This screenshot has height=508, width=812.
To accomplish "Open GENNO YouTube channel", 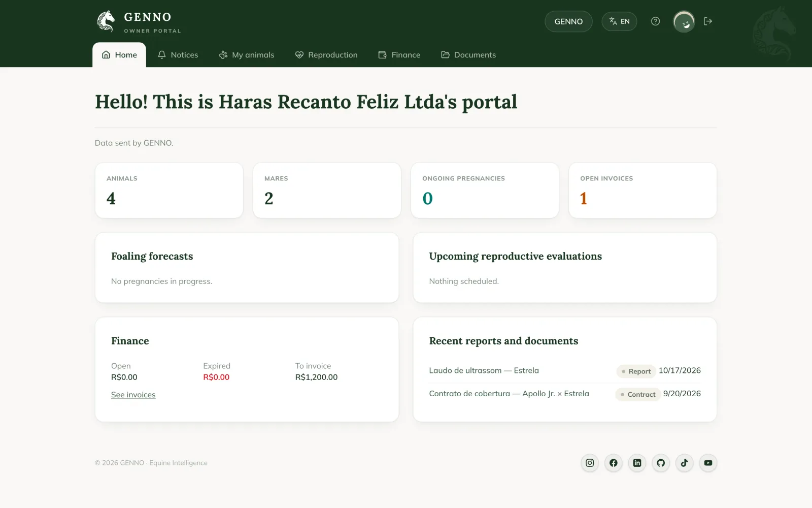I will click(708, 463).
